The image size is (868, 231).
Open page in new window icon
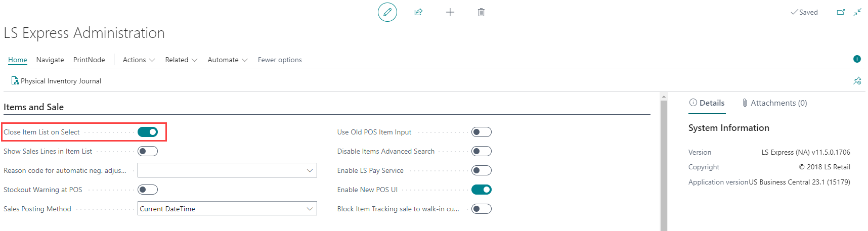click(841, 12)
